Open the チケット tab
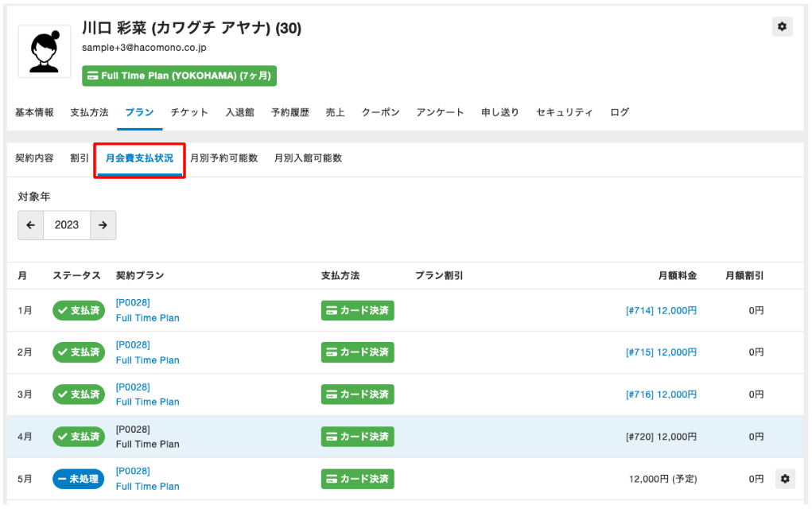Viewport: 812px width, 509px height. tap(189, 113)
